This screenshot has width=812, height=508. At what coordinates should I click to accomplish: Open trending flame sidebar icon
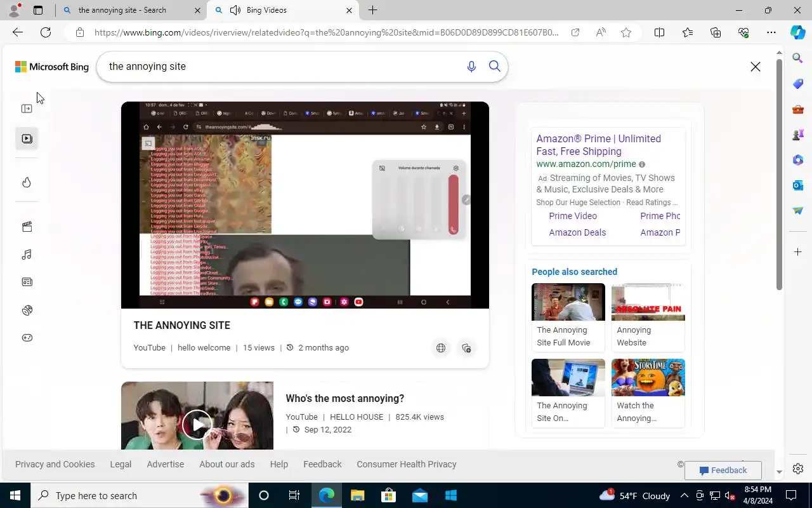[27, 182]
